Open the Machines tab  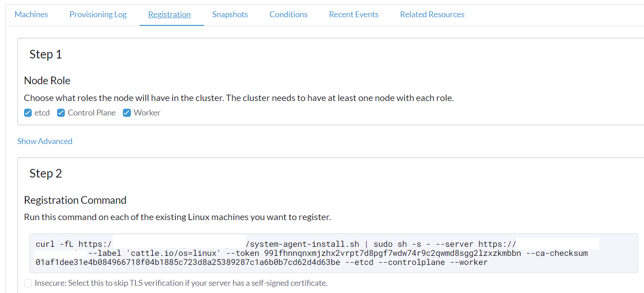tap(31, 14)
